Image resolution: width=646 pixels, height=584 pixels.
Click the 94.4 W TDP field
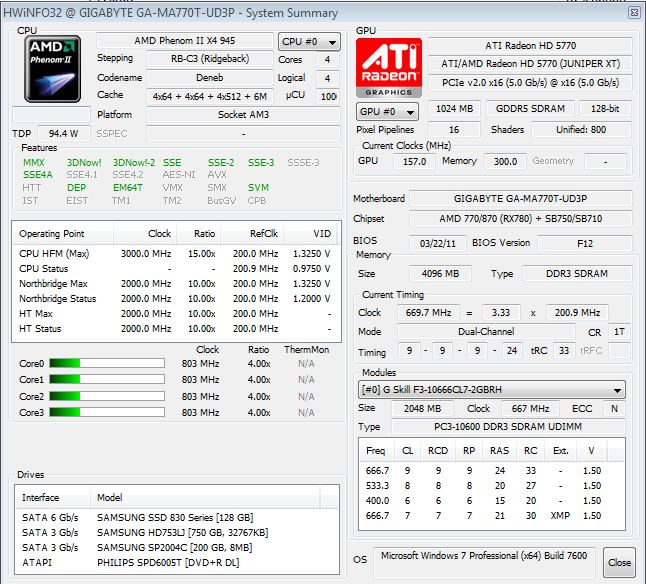point(63,133)
